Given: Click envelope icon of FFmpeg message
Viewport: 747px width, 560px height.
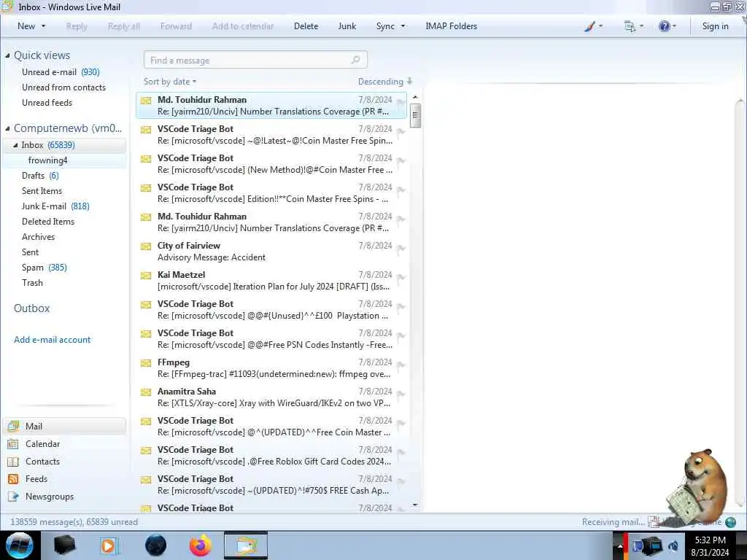Looking at the screenshot, I should click(146, 363).
